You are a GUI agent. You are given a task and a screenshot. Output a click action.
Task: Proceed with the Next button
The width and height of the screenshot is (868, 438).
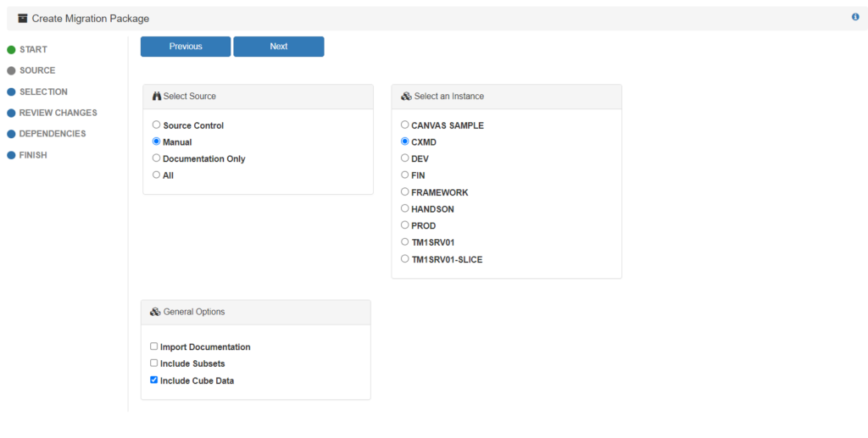point(279,47)
